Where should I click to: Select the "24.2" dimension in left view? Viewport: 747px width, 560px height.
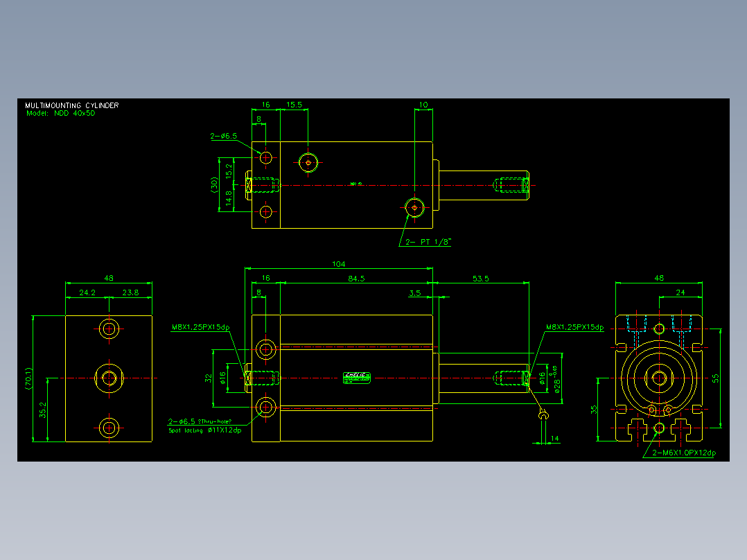[87, 292]
